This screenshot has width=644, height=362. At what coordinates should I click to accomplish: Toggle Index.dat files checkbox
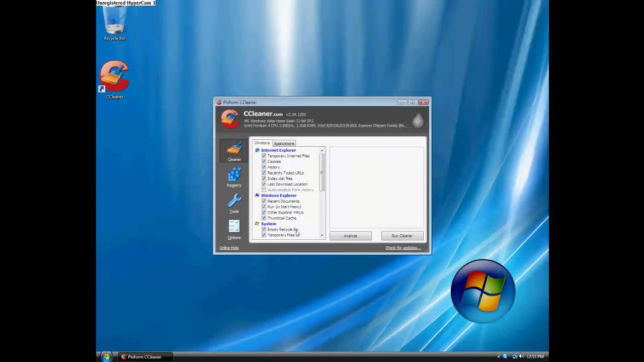(x=264, y=178)
